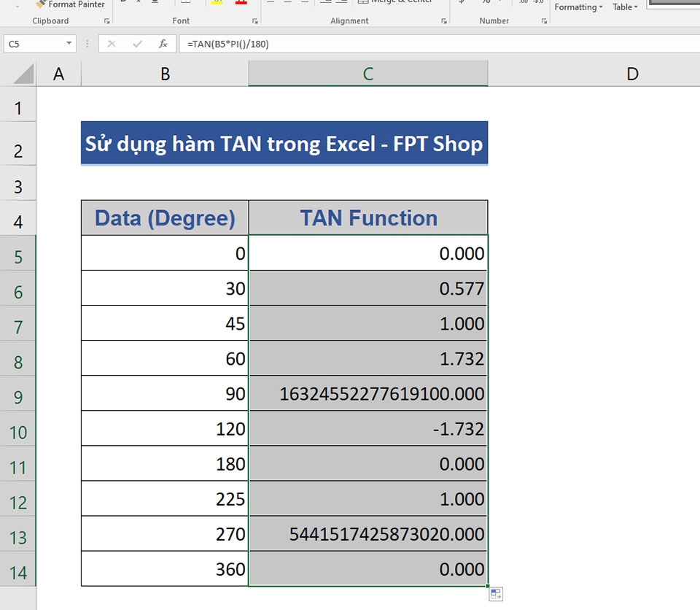Change the font color with the red A icon
This screenshot has width=700, height=610.
240,3
